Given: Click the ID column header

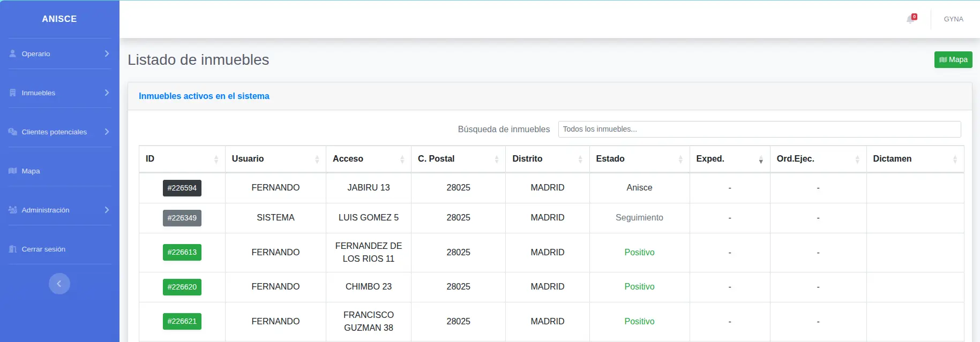Looking at the screenshot, I should (182, 159).
